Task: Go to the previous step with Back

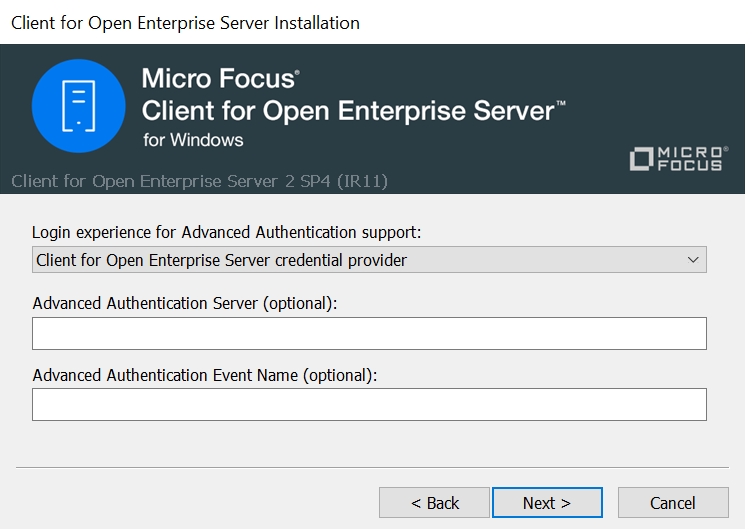Action: (x=434, y=503)
